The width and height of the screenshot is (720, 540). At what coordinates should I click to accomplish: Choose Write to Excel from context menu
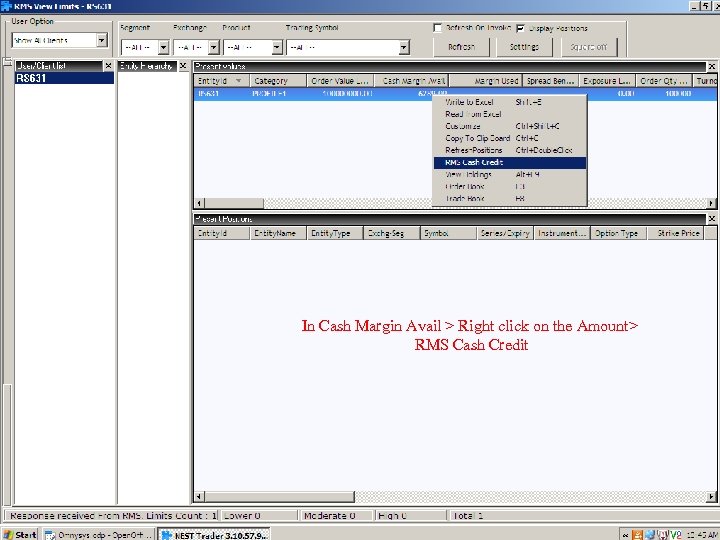click(510, 102)
